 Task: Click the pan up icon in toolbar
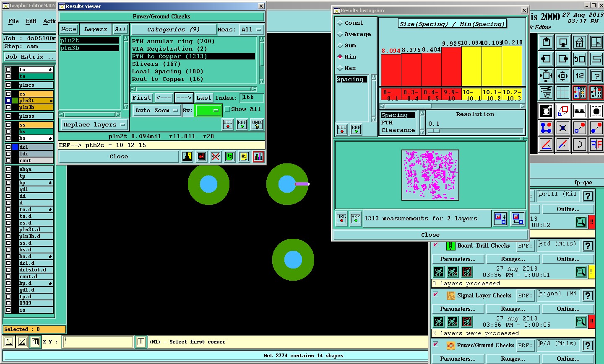(x=546, y=42)
